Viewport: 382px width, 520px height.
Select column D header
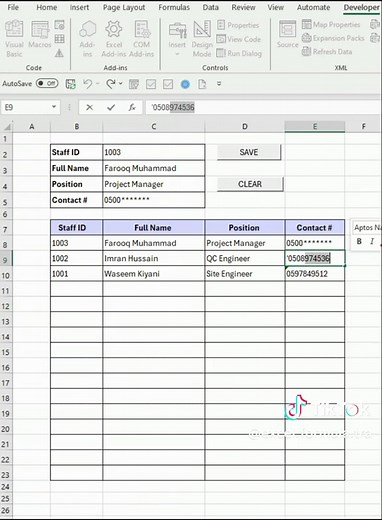(x=245, y=127)
